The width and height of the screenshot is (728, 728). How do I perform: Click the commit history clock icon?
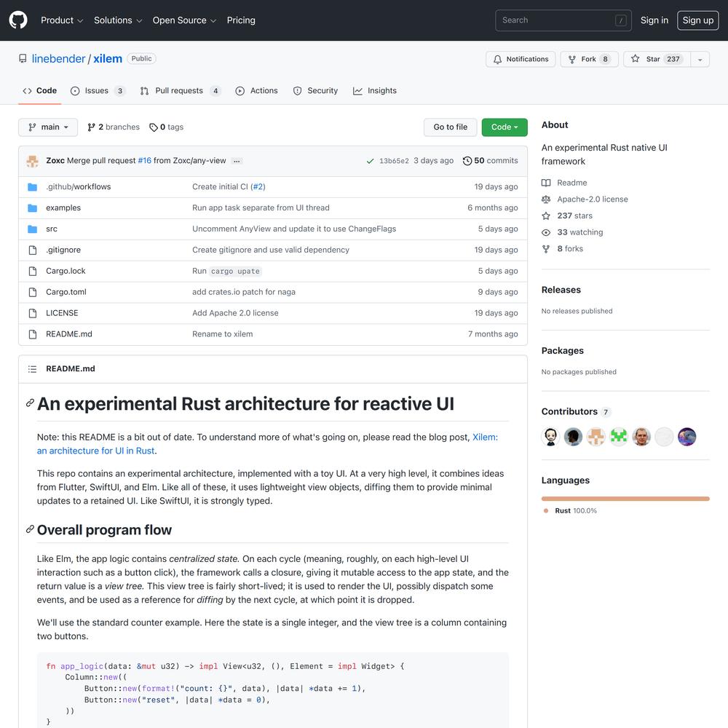(x=467, y=161)
